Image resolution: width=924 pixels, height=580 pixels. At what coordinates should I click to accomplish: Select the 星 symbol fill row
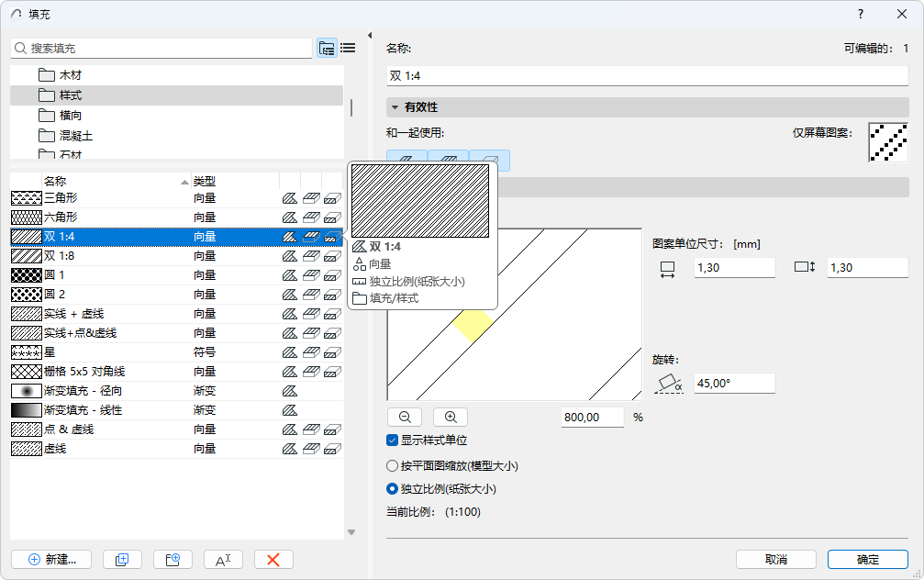(176, 352)
